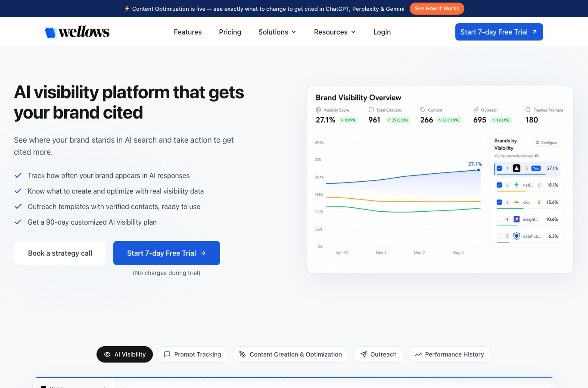Click the '#1' rank link text
Viewport: 588px width, 388px height.
(x=537, y=156)
